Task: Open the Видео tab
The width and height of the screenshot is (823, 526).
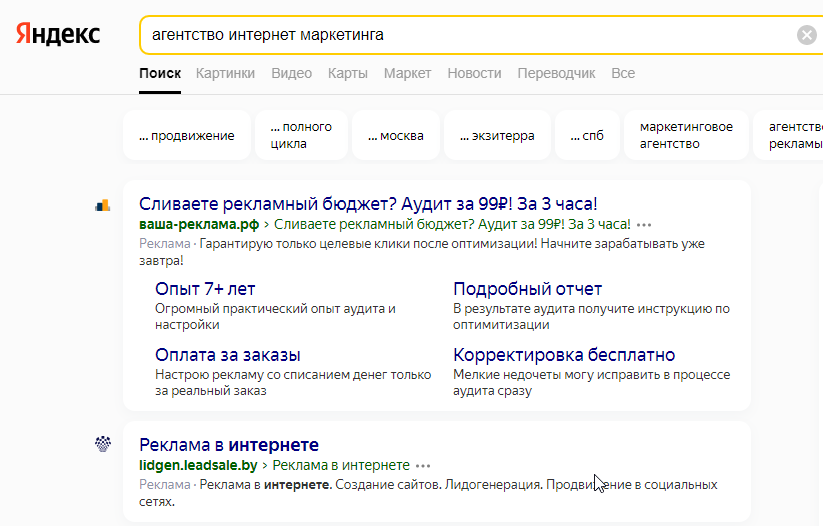Action: (x=291, y=73)
